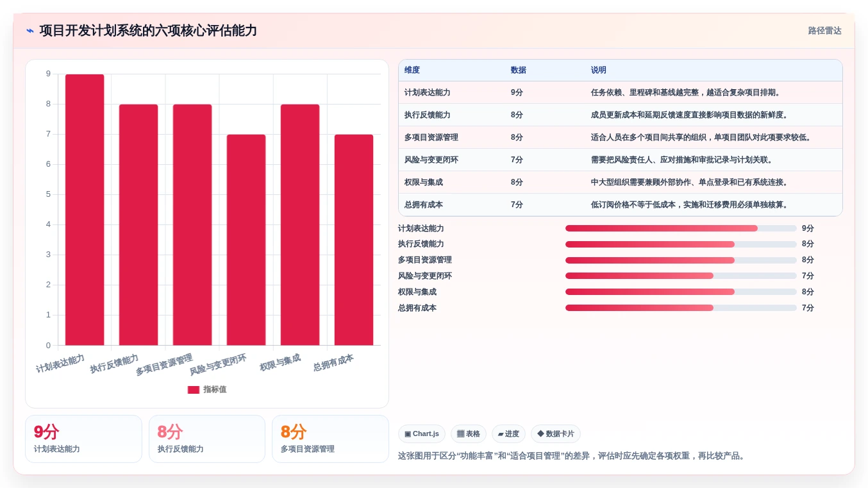Open the 9分 计划表达能力 data card

83,439
